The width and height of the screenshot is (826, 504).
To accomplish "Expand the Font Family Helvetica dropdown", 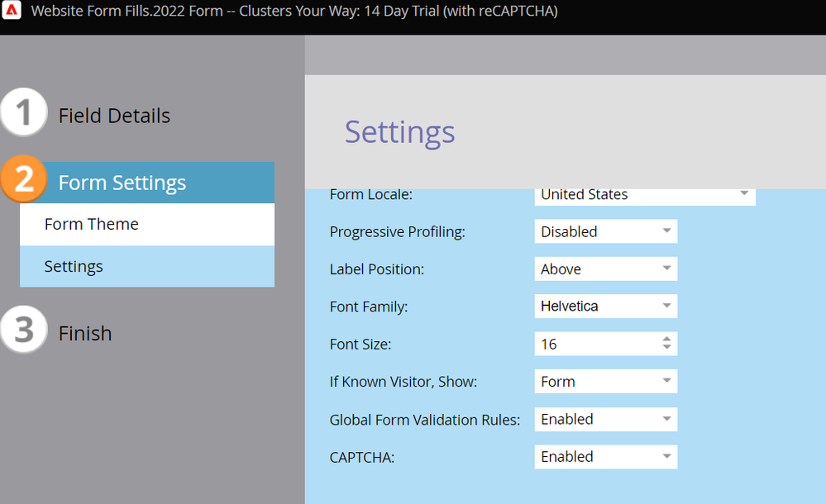I will coord(605,306).
